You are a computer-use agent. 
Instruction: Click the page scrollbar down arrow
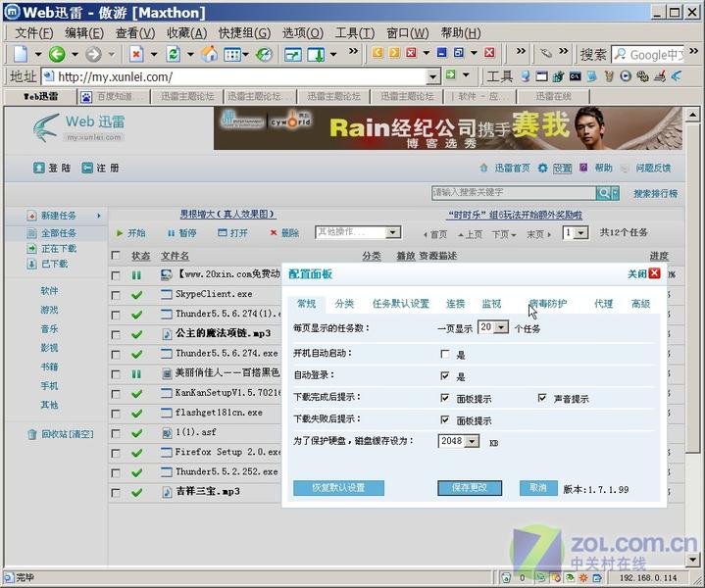(x=692, y=560)
